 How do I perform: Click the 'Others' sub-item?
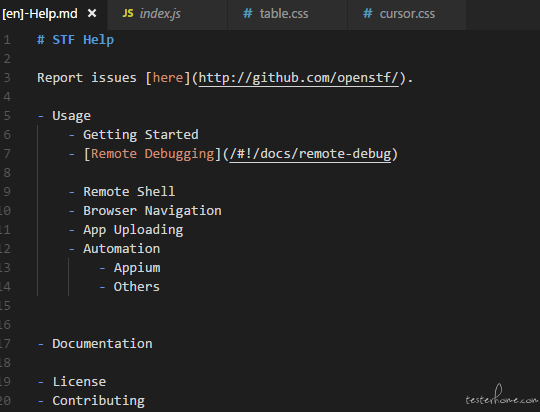pos(137,287)
